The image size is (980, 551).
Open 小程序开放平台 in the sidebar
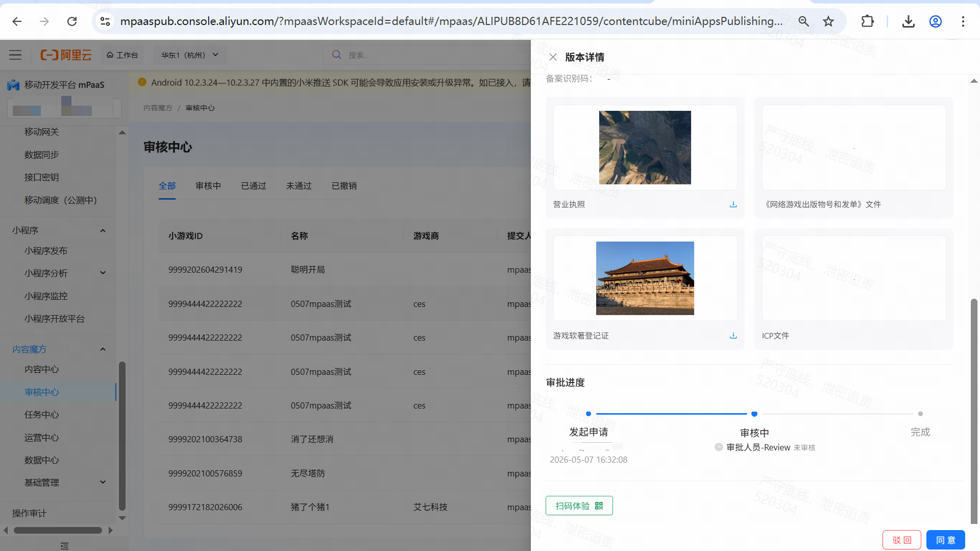55,319
